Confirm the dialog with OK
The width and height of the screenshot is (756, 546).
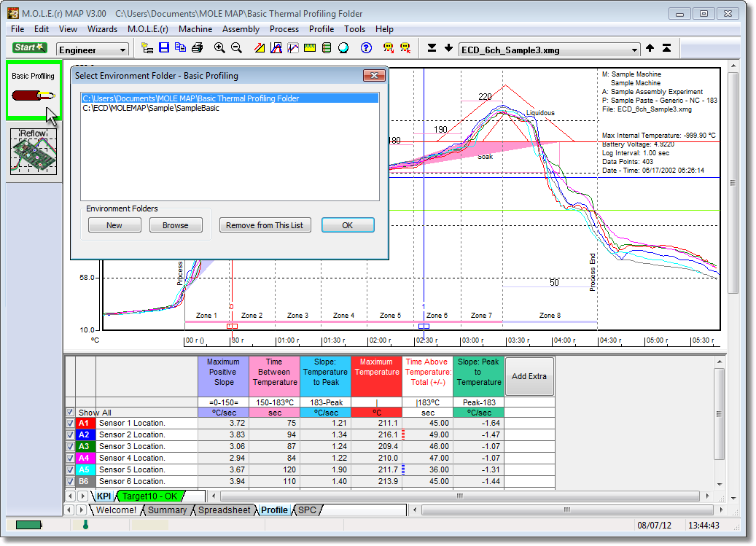(x=348, y=225)
